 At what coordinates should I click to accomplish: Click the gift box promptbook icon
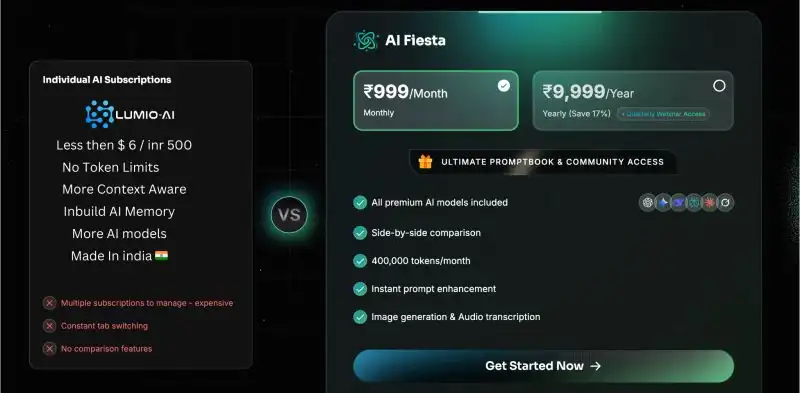tap(425, 162)
